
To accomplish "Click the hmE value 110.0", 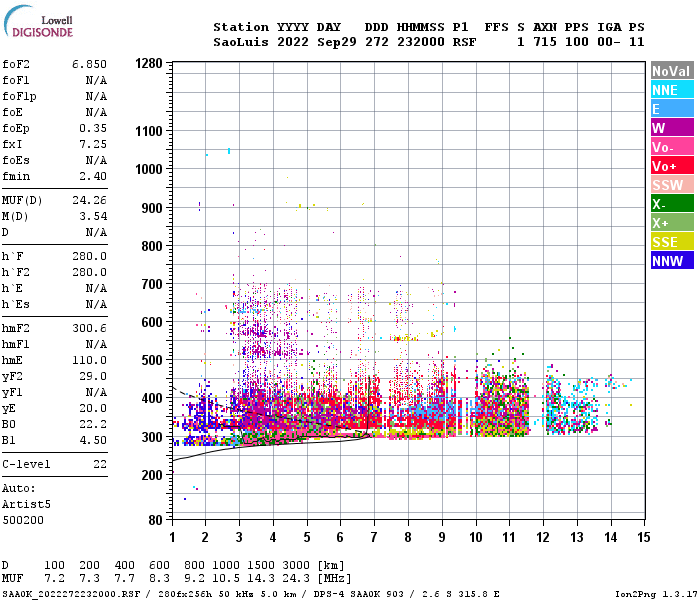I will tap(89, 360).
